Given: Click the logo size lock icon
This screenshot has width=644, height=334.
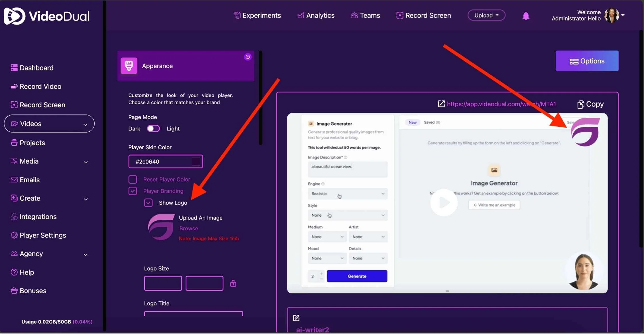Looking at the screenshot, I should (x=233, y=283).
